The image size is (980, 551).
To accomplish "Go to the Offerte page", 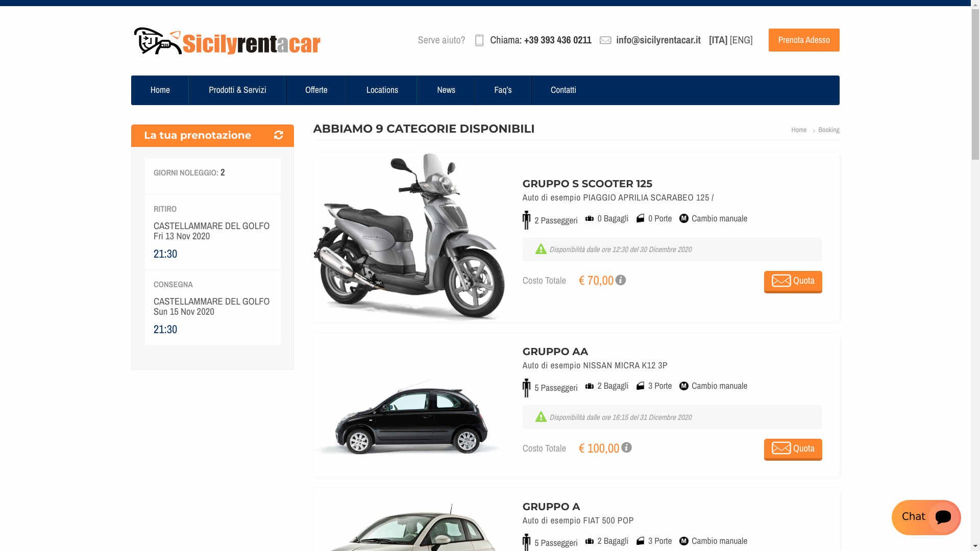I will pos(316,90).
